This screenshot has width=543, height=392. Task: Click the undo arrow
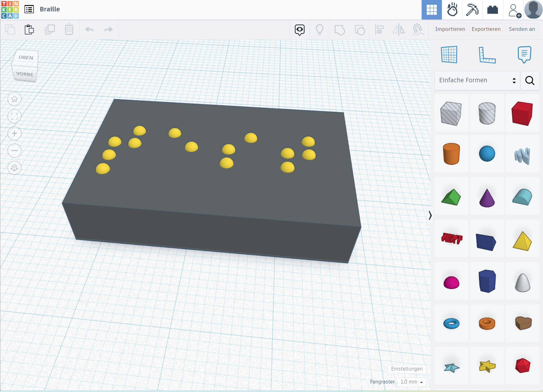click(x=90, y=30)
